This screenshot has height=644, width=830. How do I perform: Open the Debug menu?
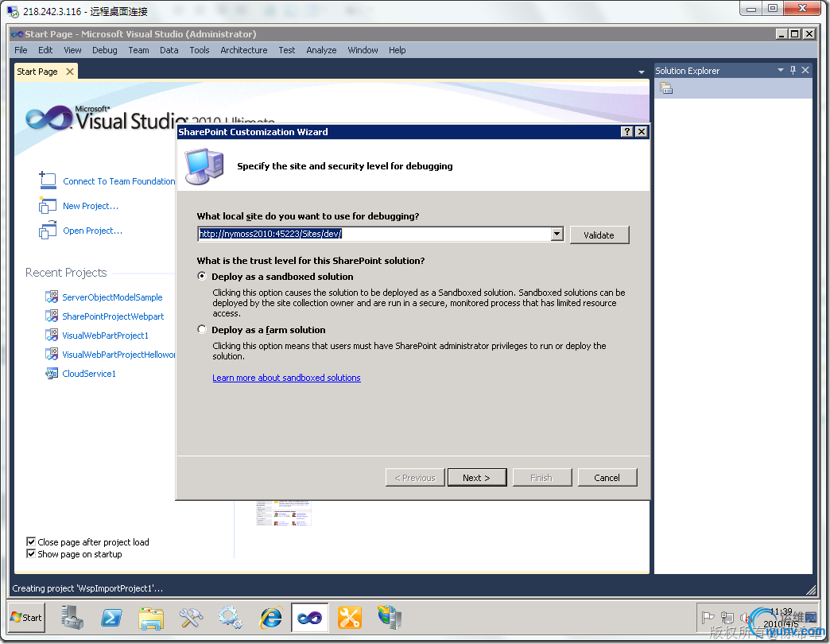pos(105,50)
